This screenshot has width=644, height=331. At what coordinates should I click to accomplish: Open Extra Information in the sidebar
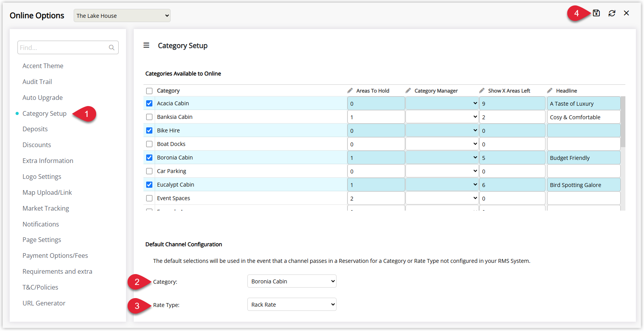[x=48, y=161]
